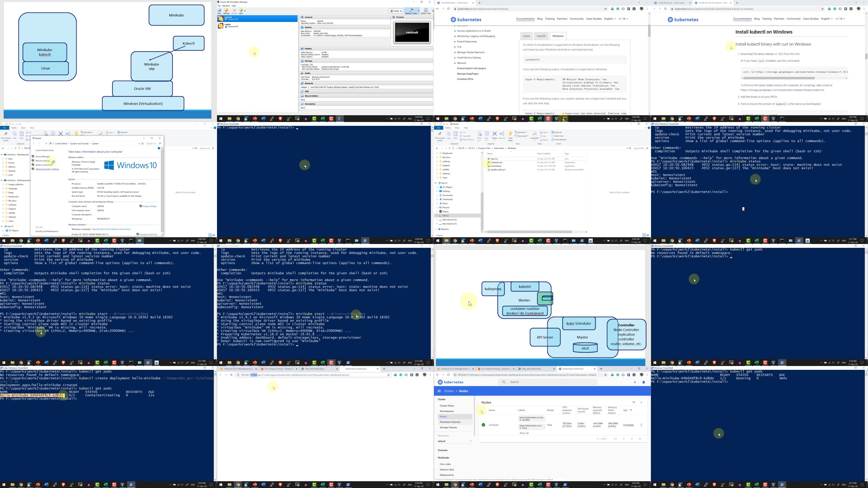Click the green Start arrow in VirtualBox
The width and height of the screenshot is (868, 488).
(241, 10)
